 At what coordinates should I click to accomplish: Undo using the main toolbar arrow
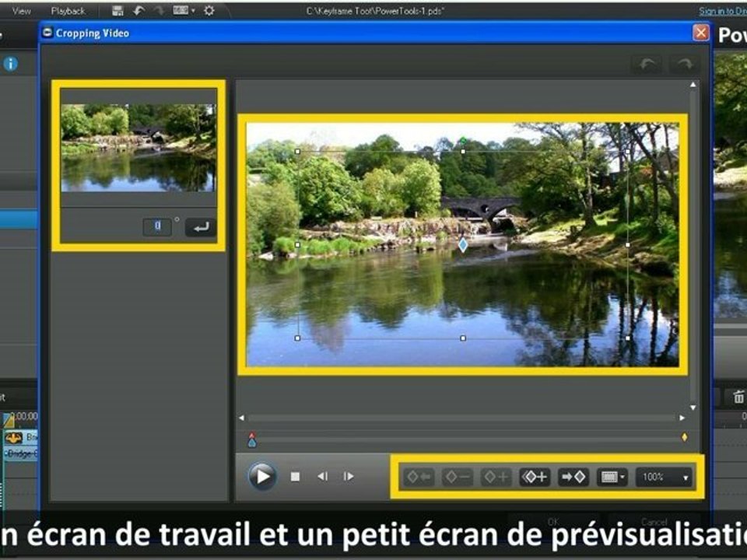(x=139, y=10)
